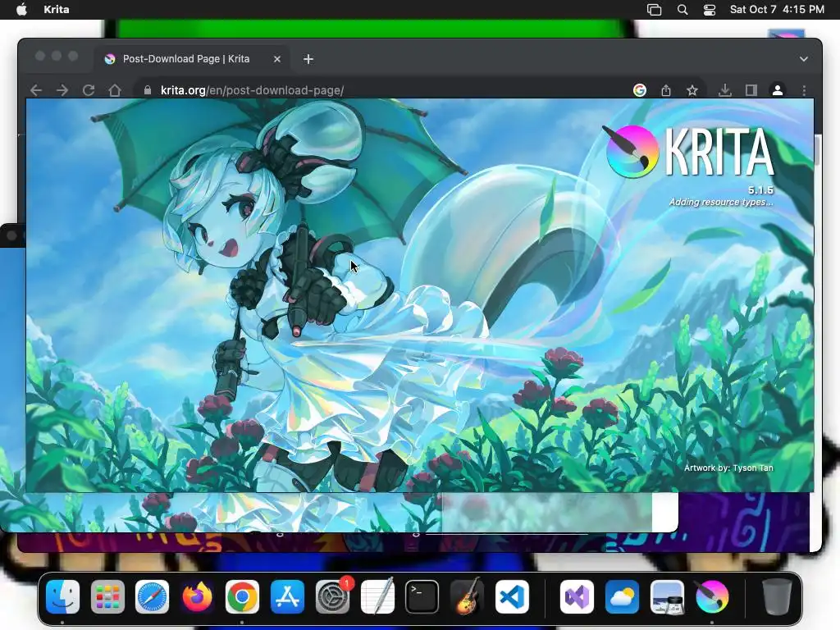
Task: Open Terminal from the Dock
Action: click(422, 597)
